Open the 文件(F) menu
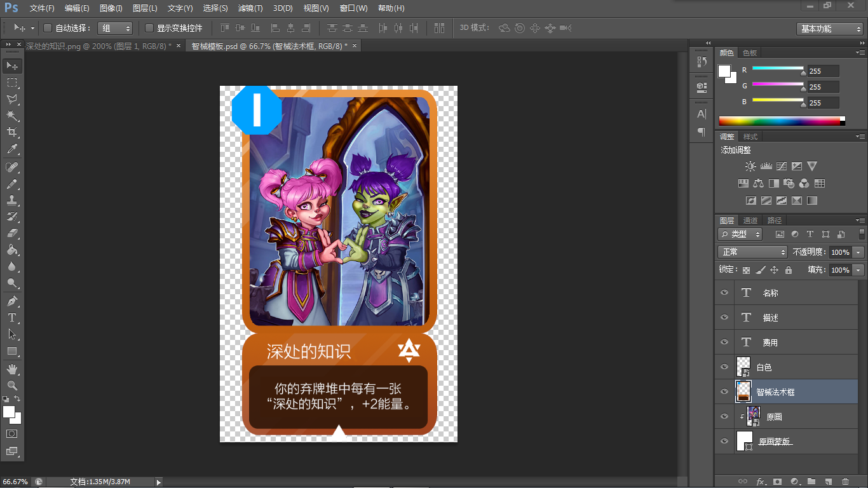This screenshot has height=488, width=868. pos(42,8)
